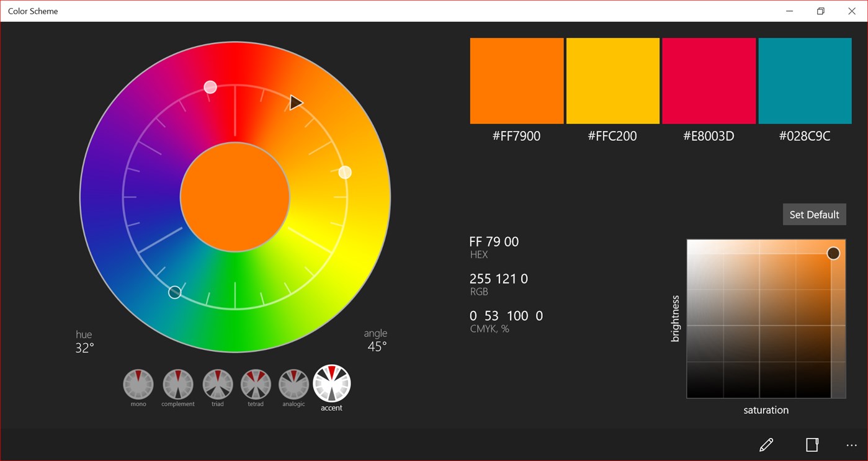The image size is (868, 461).
Task: Expand more options with the ellipsis
Action: [851, 445]
